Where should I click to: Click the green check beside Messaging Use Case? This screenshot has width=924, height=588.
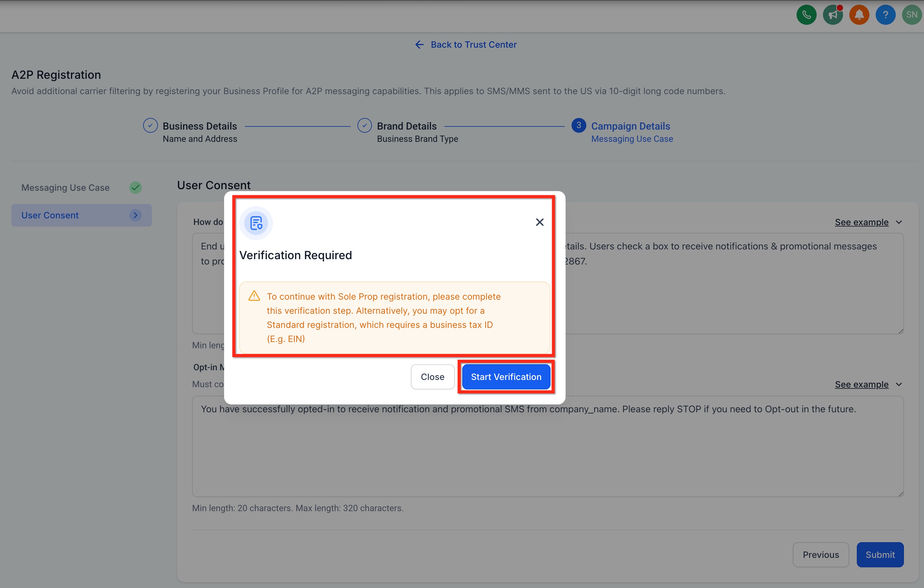(136, 188)
